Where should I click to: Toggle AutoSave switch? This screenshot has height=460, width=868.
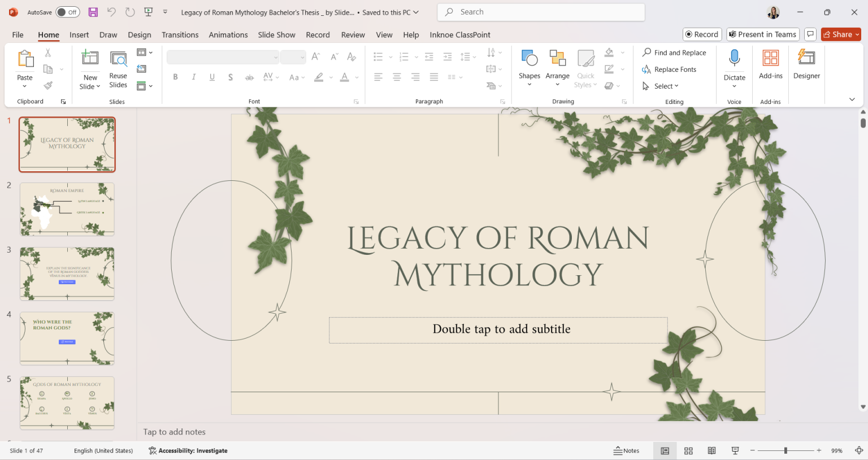[67, 12]
